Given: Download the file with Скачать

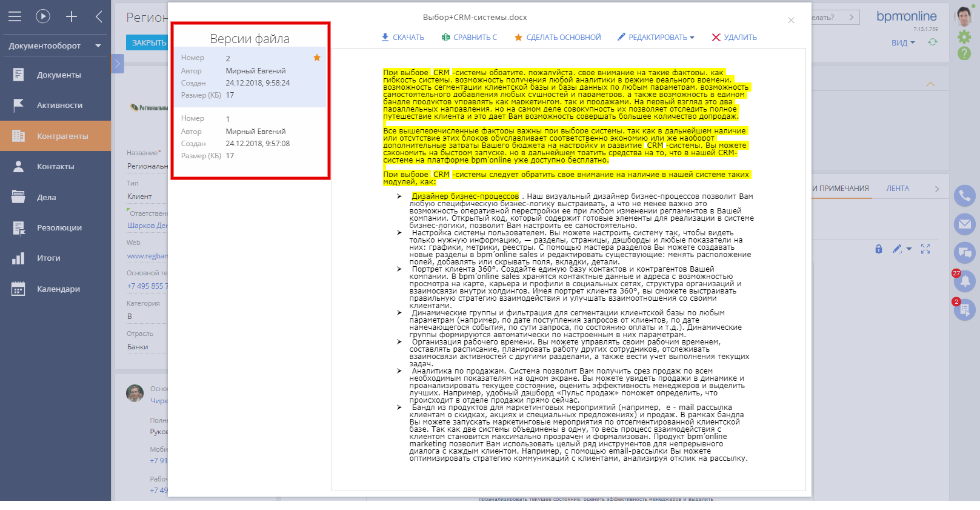Looking at the screenshot, I should click(402, 37).
